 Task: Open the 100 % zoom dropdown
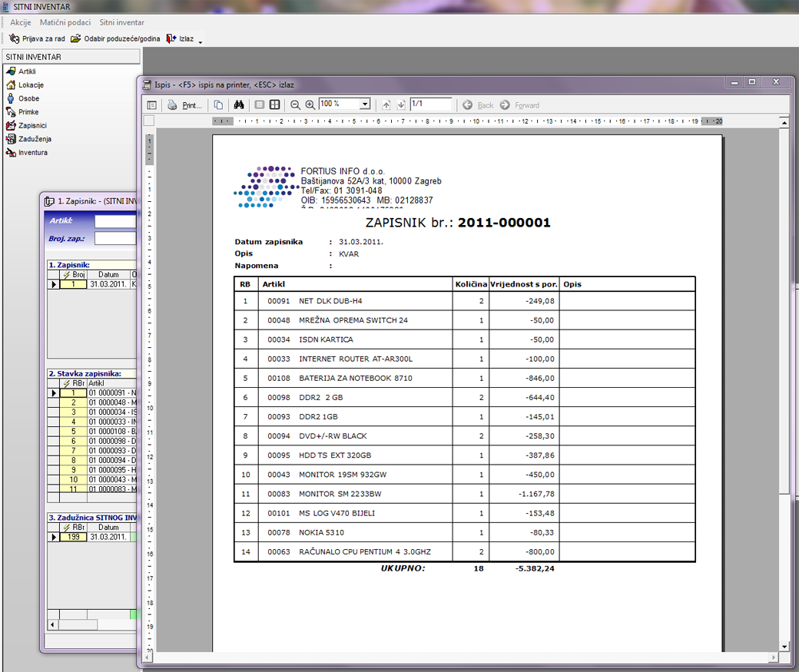365,104
